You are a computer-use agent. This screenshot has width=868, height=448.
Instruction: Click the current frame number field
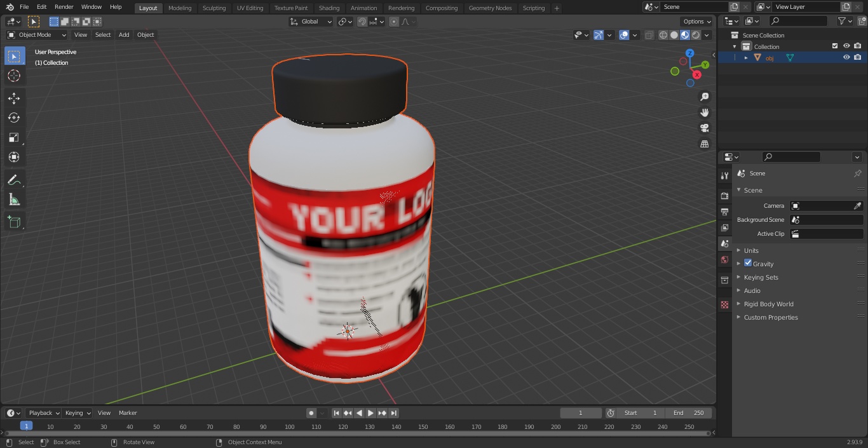pyautogui.click(x=580, y=413)
